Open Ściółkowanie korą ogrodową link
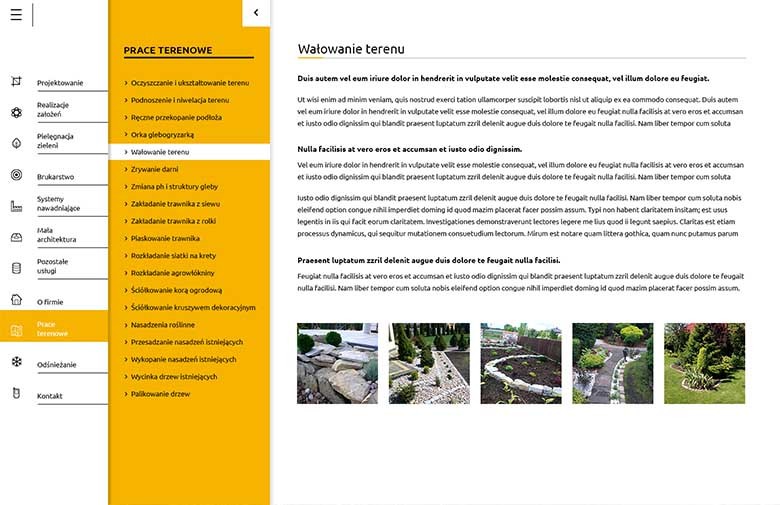 coord(176,290)
